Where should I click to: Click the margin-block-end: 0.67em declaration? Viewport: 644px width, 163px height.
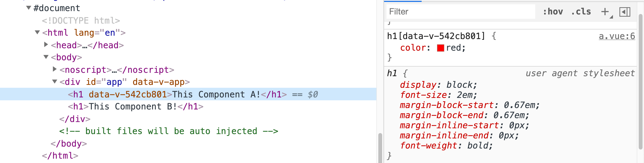point(464,115)
